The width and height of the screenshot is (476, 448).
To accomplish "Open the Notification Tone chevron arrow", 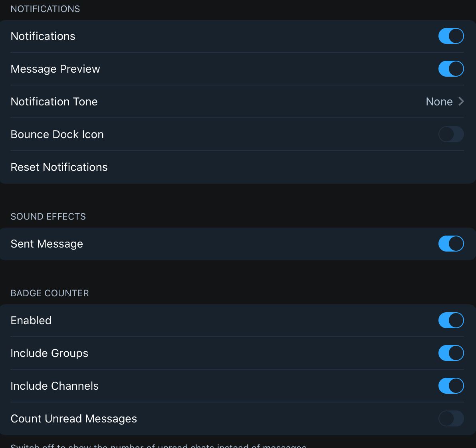I will click(x=461, y=101).
